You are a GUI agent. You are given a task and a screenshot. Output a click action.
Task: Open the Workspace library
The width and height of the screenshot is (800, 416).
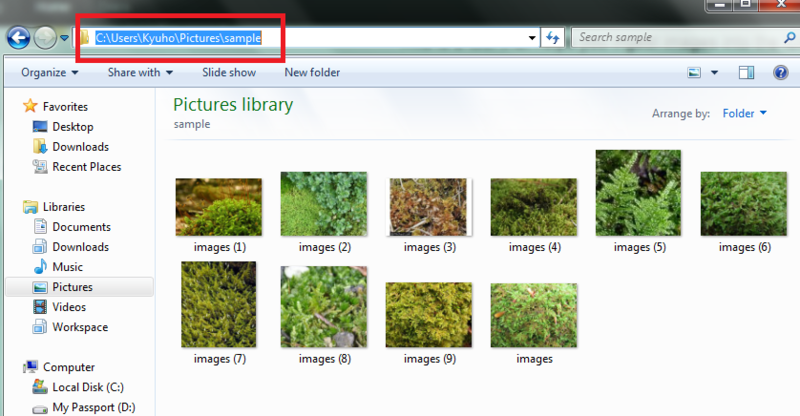point(80,327)
